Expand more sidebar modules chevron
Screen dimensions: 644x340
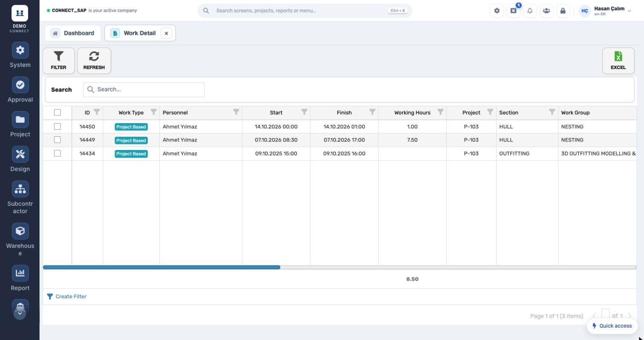tap(20, 314)
